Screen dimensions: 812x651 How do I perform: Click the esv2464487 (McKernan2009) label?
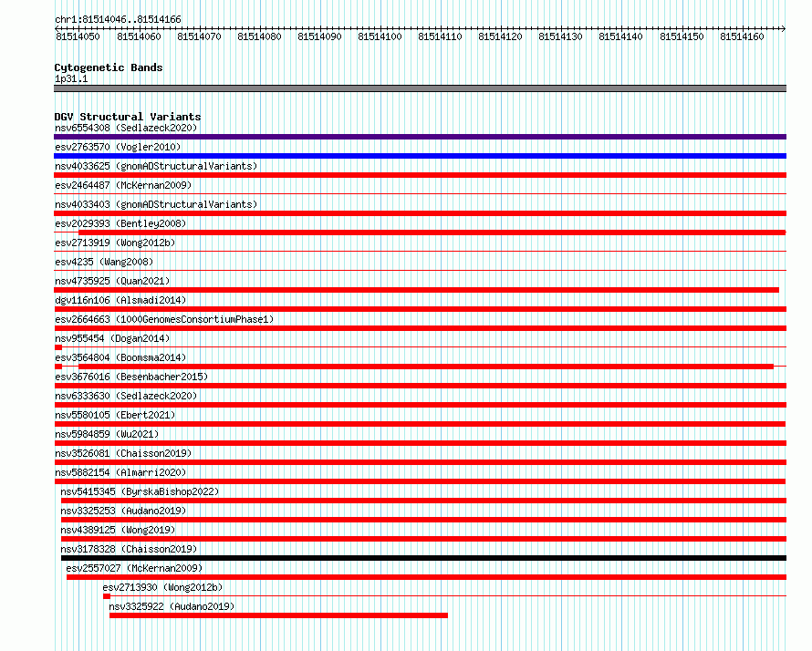[123, 185]
